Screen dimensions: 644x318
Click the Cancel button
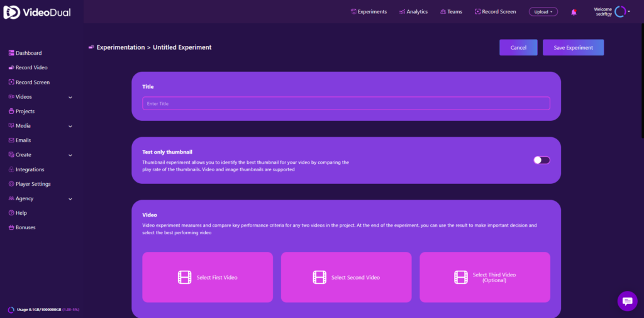point(518,47)
